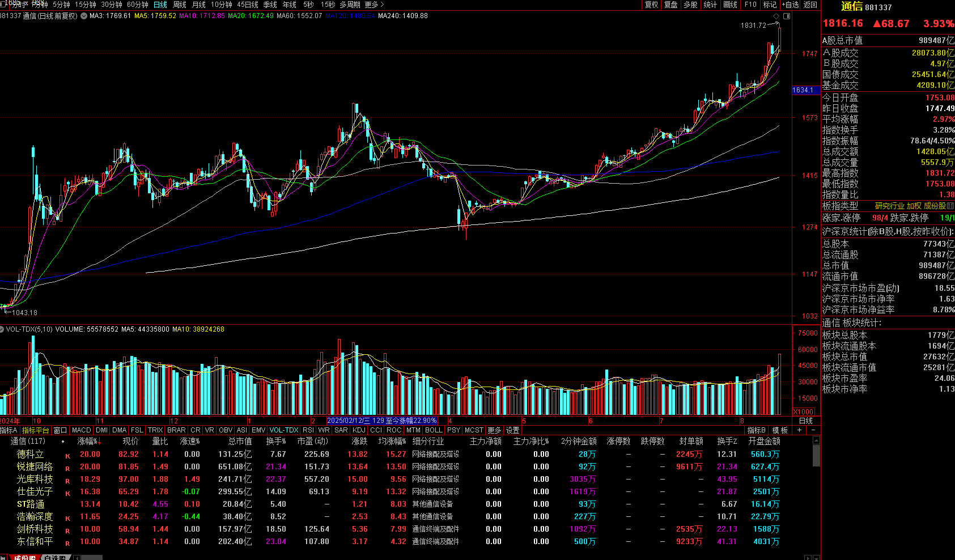Click the 返回 back button

pos(810,5)
